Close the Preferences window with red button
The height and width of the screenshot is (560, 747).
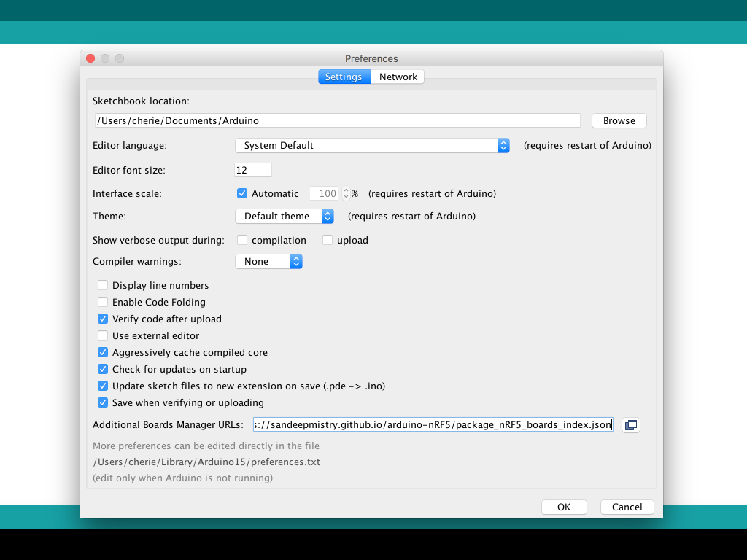[90, 58]
